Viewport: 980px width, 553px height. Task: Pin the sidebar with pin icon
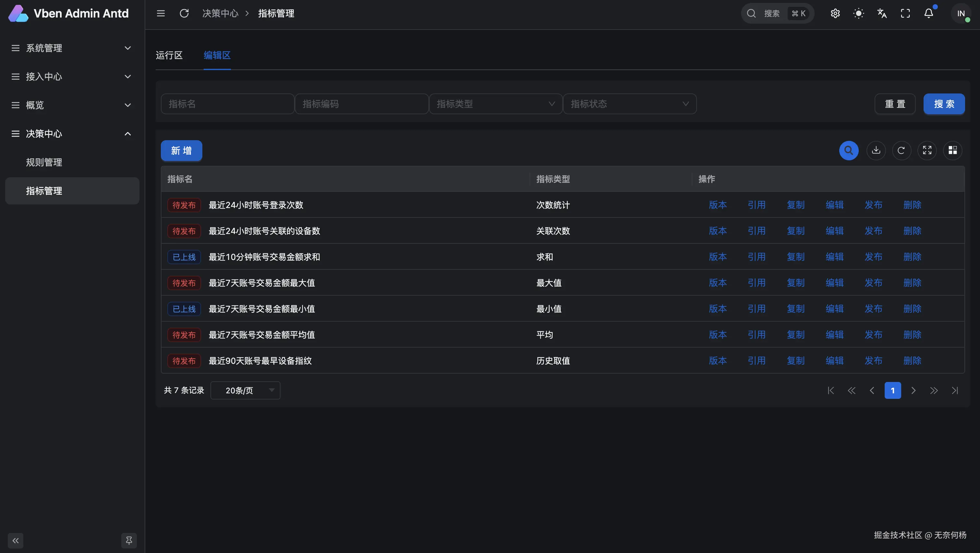tap(129, 540)
